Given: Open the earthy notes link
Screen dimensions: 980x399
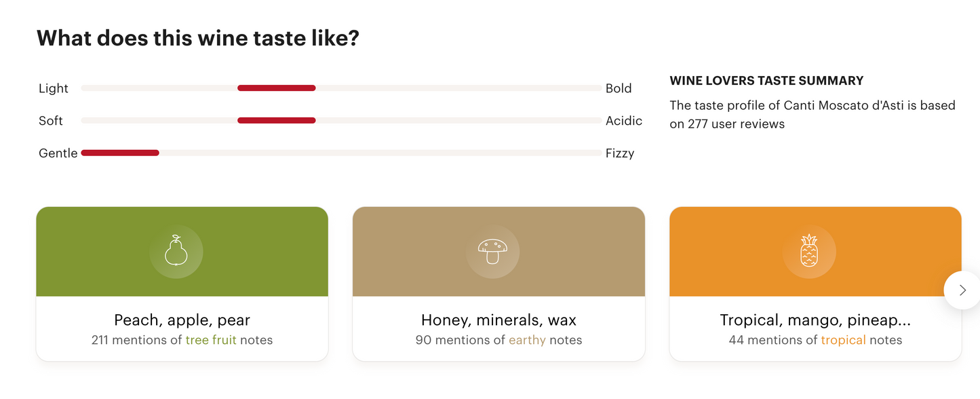Looking at the screenshot, I should (x=527, y=340).
